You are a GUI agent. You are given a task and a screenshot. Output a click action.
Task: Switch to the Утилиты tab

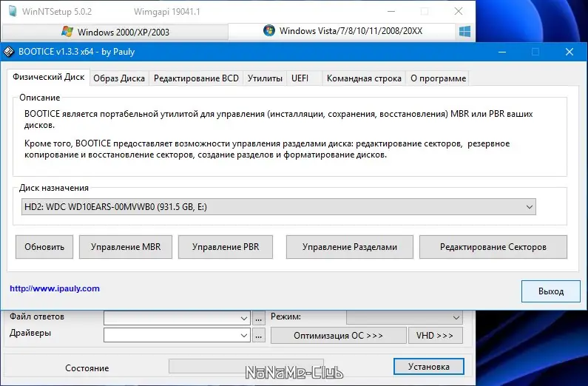[265, 78]
